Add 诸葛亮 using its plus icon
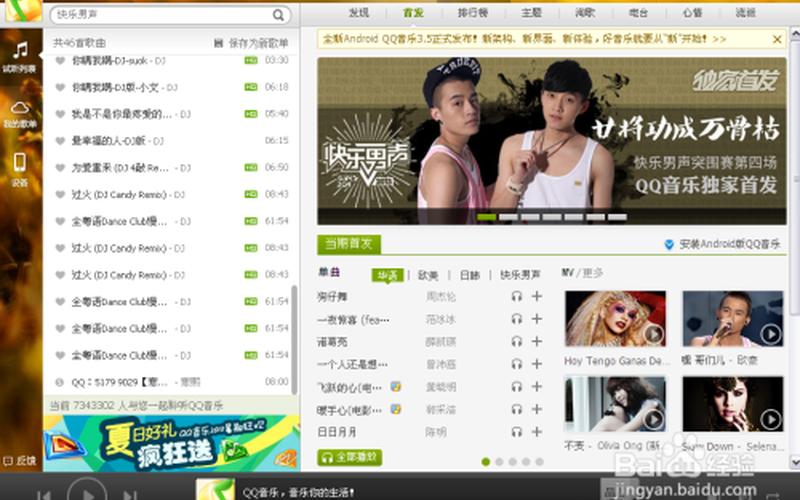800x500 pixels. (537, 341)
